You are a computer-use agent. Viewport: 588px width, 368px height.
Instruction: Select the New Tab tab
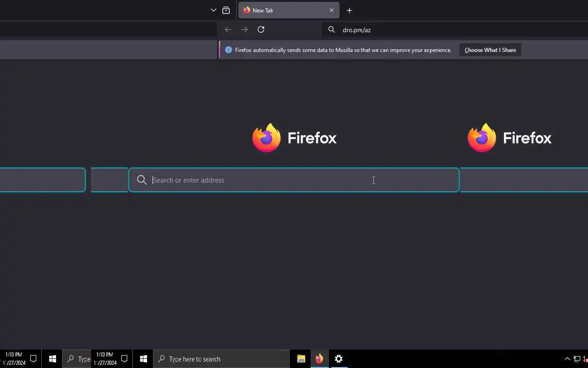tap(288, 10)
